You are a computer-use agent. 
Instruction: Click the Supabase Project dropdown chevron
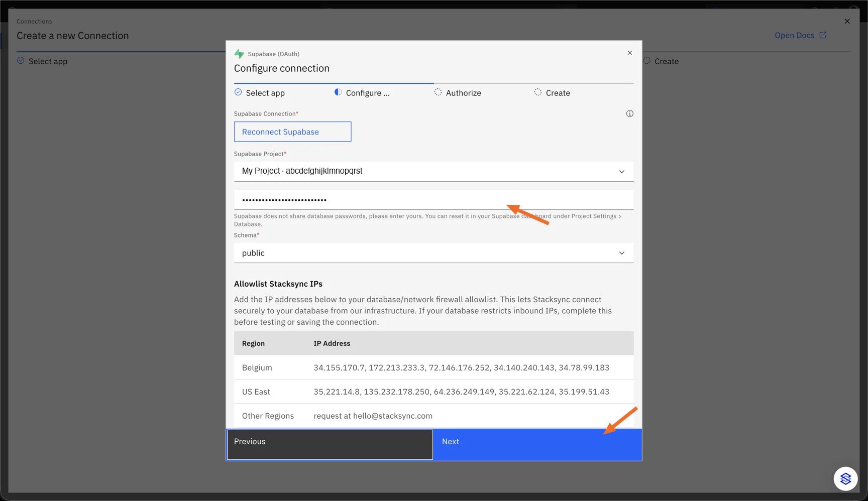tap(622, 172)
